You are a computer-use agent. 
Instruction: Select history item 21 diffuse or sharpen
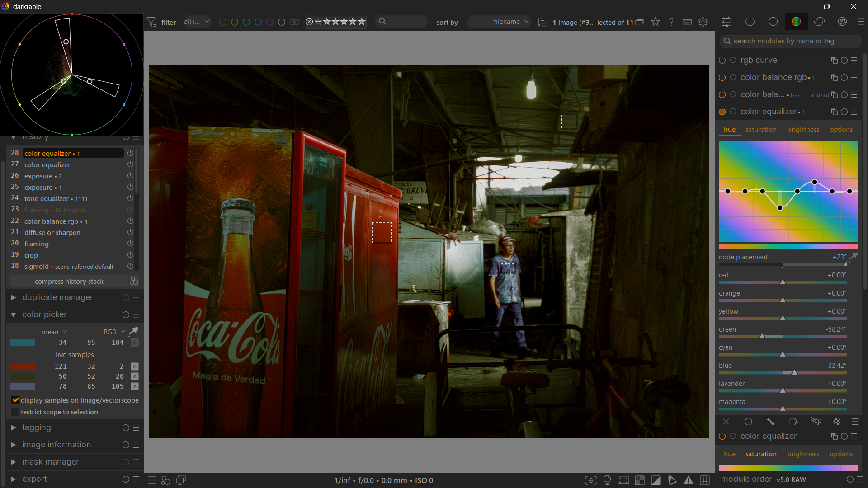point(73,232)
